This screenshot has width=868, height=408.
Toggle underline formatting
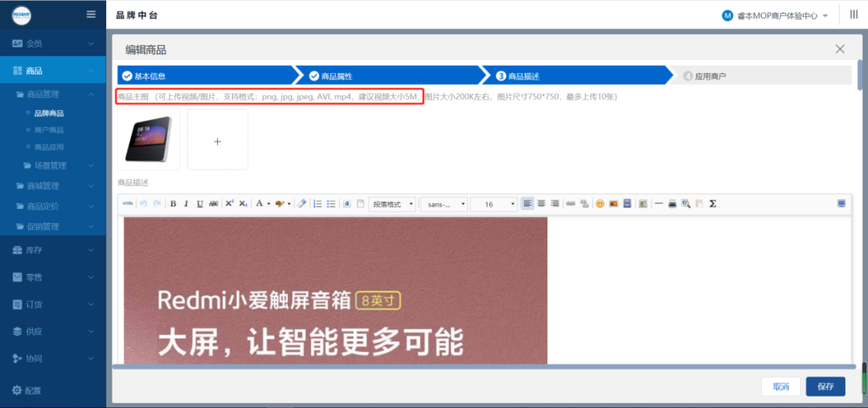200,203
